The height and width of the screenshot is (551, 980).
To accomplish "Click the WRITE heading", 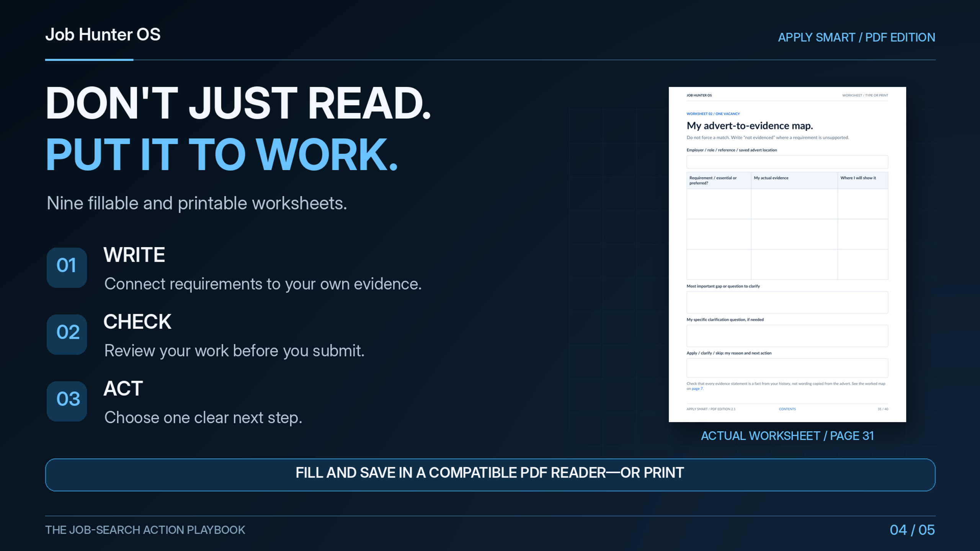I will click(134, 255).
